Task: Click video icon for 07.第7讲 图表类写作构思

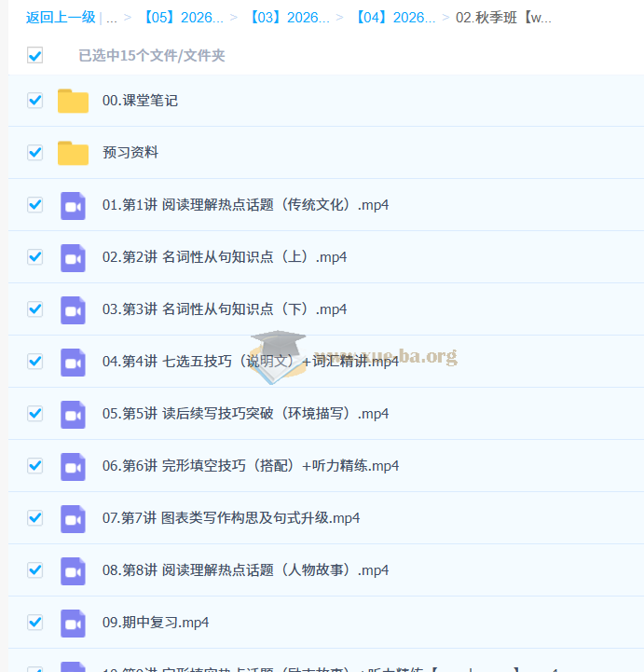Action: click(x=73, y=518)
